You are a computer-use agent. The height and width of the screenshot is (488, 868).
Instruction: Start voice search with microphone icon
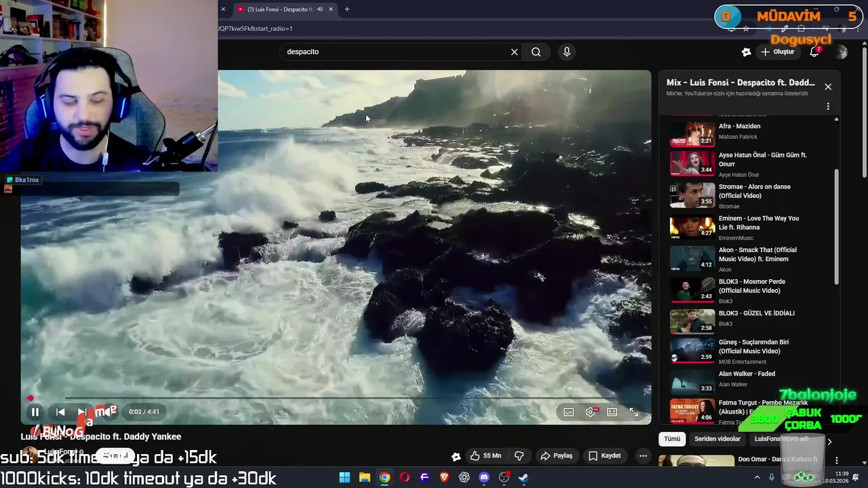[567, 52]
